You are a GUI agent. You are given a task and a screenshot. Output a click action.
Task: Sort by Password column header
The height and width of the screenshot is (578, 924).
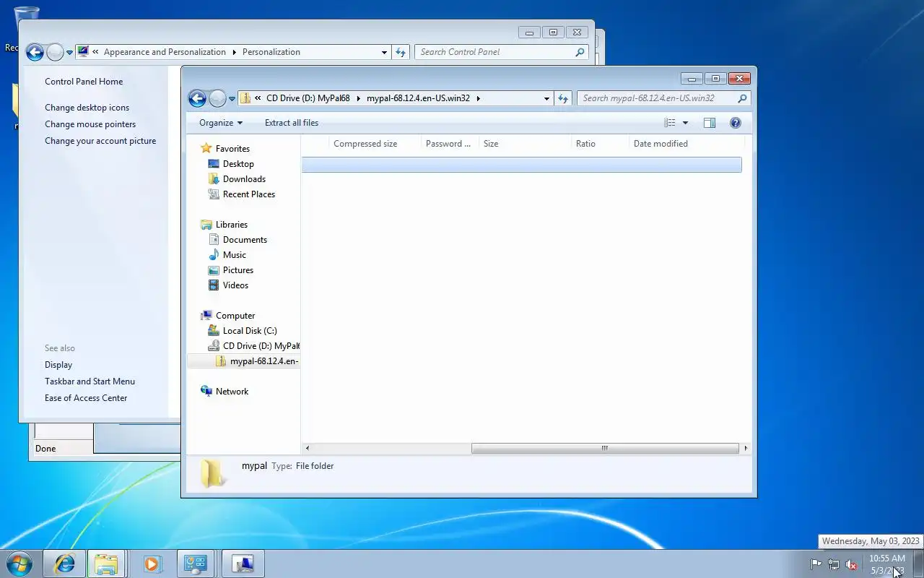pyautogui.click(x=448, y=144)
